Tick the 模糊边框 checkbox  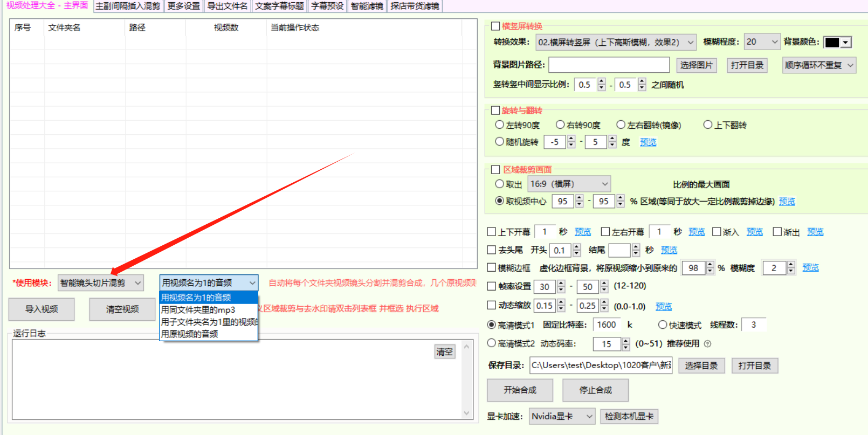pyautogui.click(x=491, y=267)
